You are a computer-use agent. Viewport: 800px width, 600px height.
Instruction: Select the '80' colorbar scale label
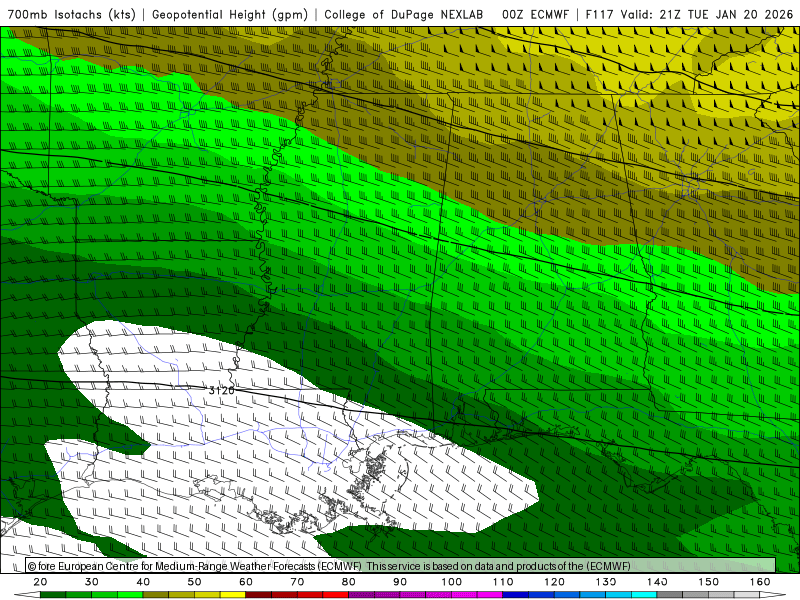[348, 582]
